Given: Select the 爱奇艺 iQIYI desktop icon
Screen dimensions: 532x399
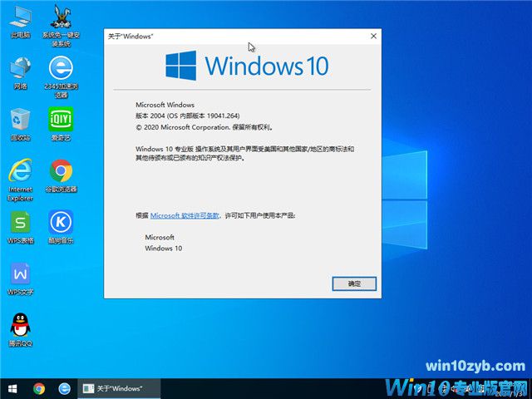Looking at the screenshot, I should 60,120.
